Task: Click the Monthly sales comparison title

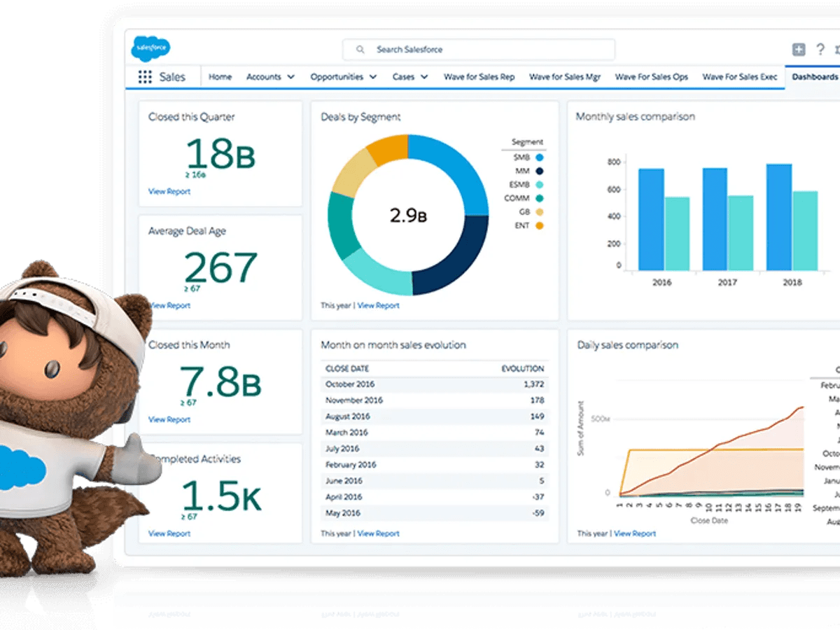Action: click(635, 117)
